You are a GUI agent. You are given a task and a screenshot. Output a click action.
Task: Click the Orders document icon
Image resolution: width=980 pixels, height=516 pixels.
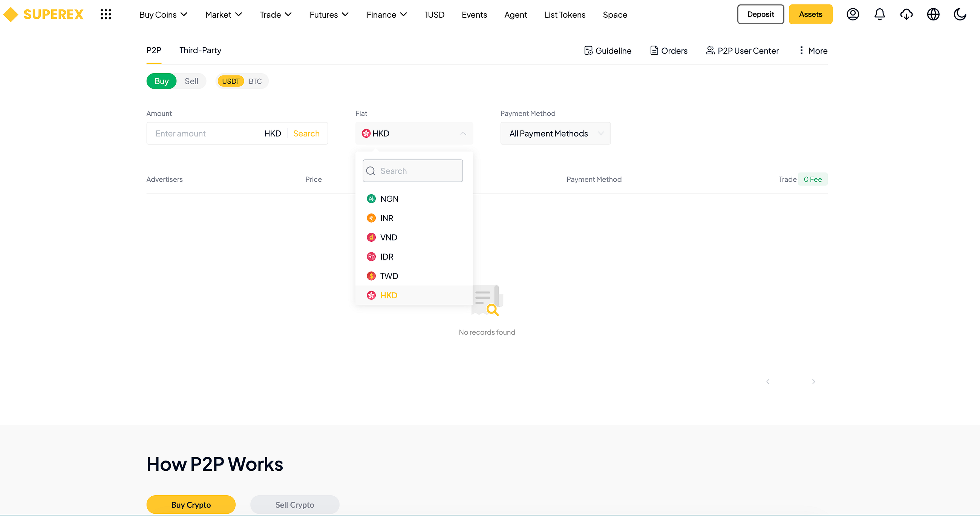click(654, 51)
